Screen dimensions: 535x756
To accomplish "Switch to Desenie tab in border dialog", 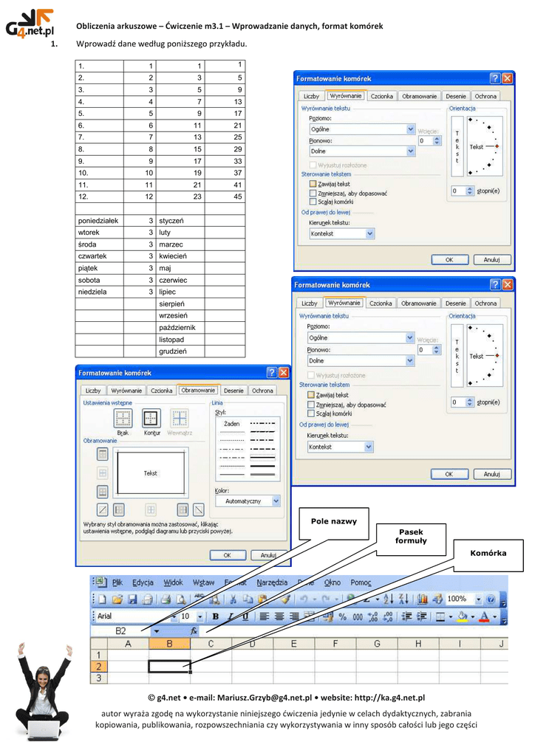I will [x=234, y=391].
